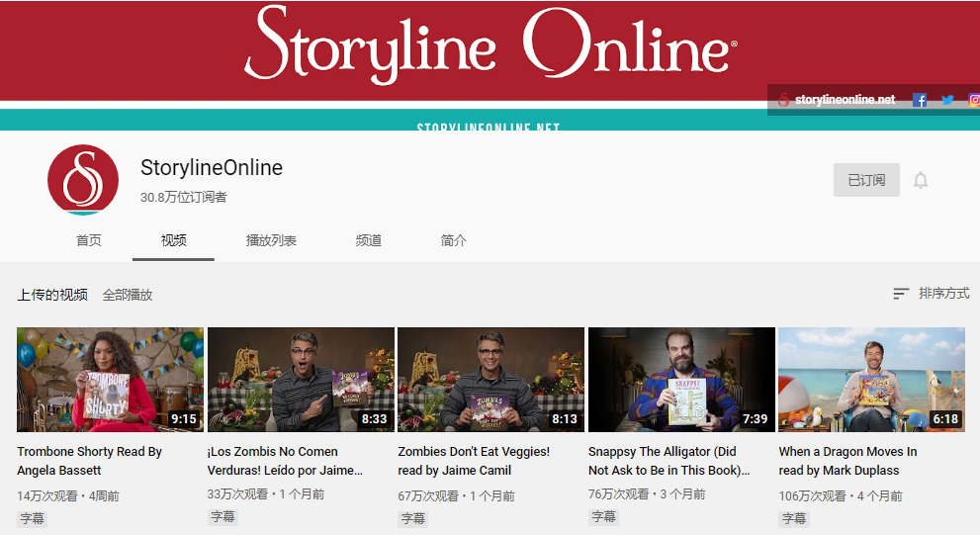Open the 简介 tab
The width and height of the screenshot is (980, 535).
454,240
